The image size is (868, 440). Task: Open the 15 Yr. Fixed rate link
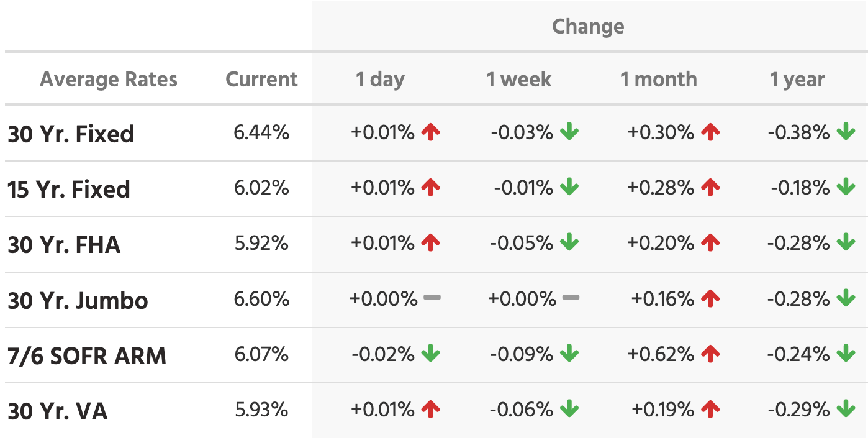pos(69,189)
